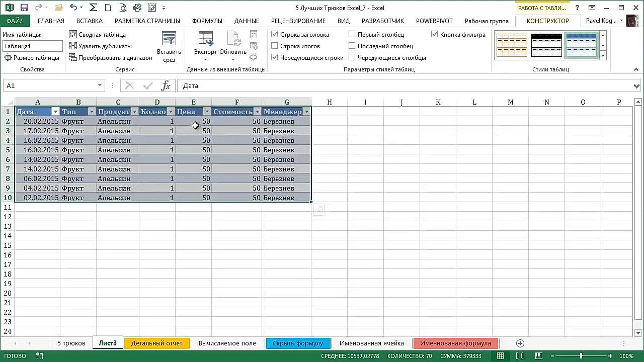Click Преобразовать в диапазон button
Viewport: 644px width, 362px height.
[x=111, y=58]
